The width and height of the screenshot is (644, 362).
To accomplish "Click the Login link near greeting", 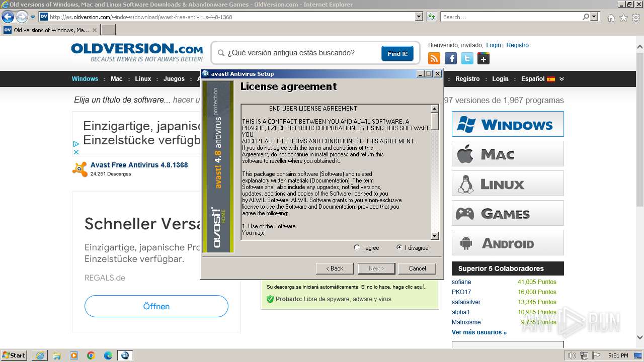I will 493,45.
